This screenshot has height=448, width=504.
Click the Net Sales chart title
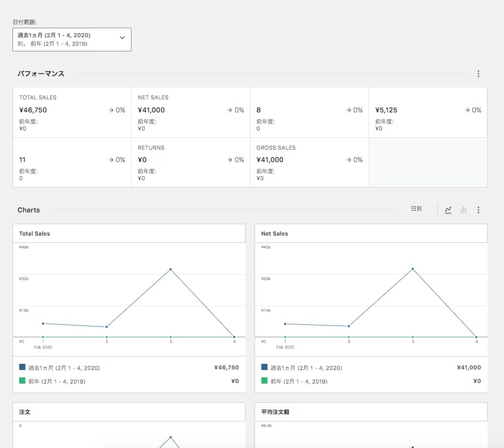pos(274,234)
